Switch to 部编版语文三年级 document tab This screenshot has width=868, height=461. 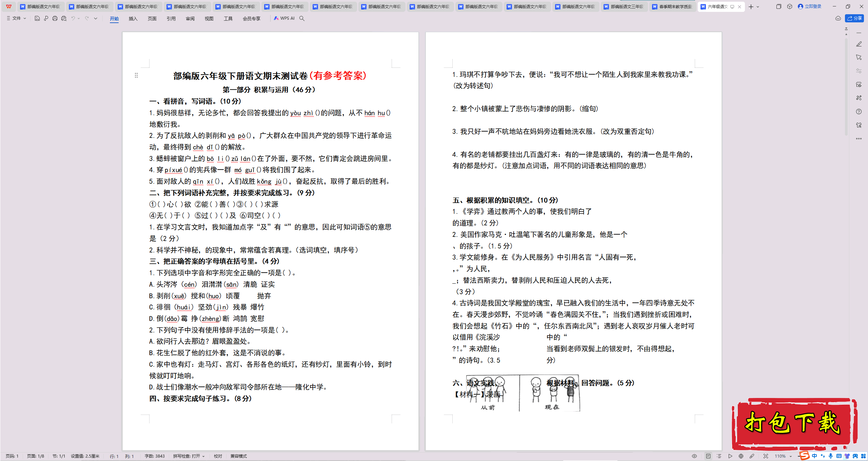pos(624,6)
